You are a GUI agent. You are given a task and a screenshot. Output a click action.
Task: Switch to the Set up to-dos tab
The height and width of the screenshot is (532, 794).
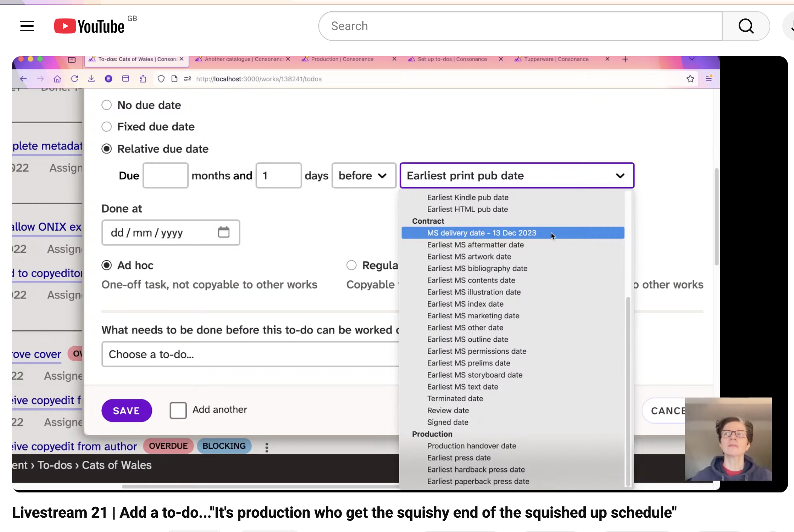pyautogui.click(x=452, y=59)
